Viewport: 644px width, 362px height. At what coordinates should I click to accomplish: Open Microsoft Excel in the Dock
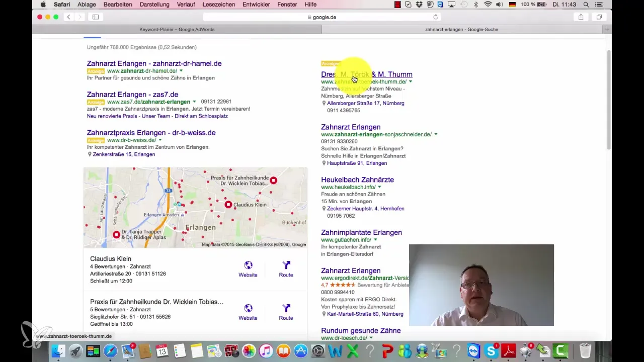pyautogui.click(x=353, y=350)
